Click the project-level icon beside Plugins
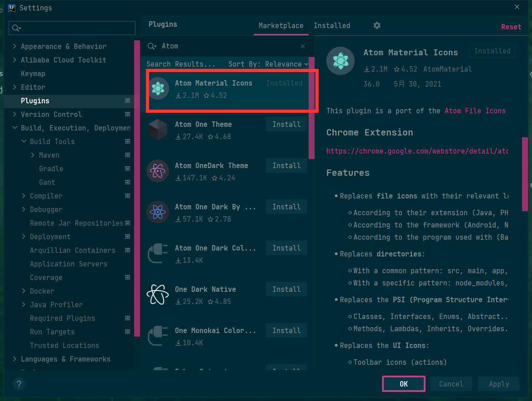Image resolution: width=532 pixels, height=401 pixels. (x=128, y=101)
